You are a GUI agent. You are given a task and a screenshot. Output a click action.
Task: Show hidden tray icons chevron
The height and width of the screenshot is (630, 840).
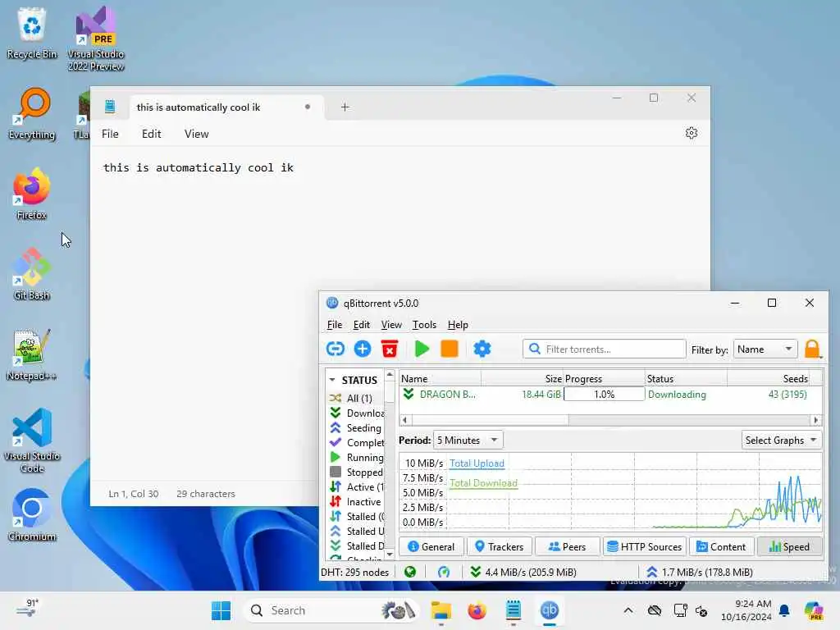coord(628,610)
